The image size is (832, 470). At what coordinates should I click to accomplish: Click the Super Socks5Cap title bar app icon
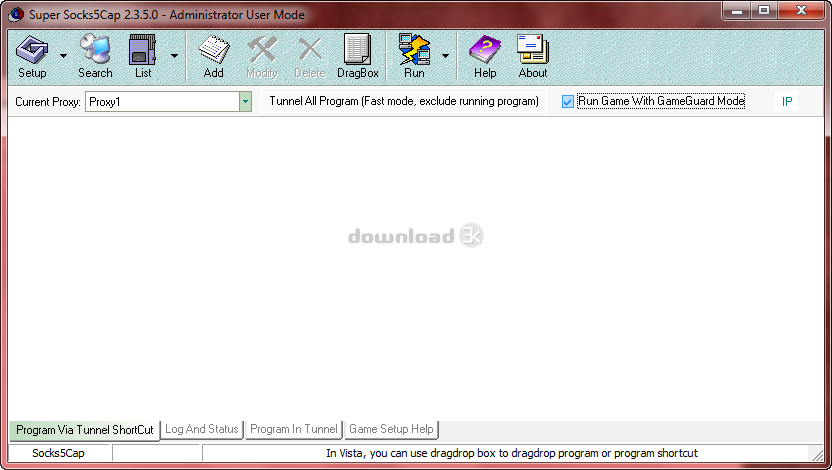pyautogui.click(x=16, y=14)
